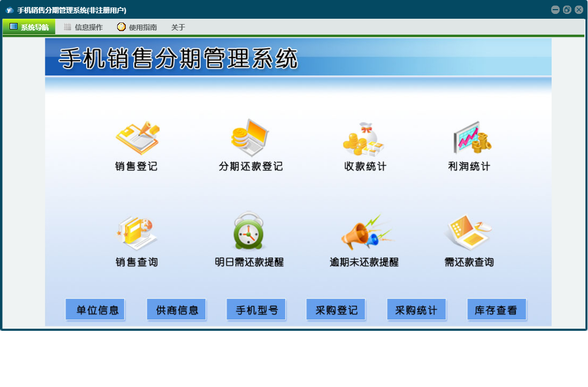This screenshot has width=588, height=387.
Task: Open the 分期还款登记 laptop coins icon
Action: click(249, 138)
